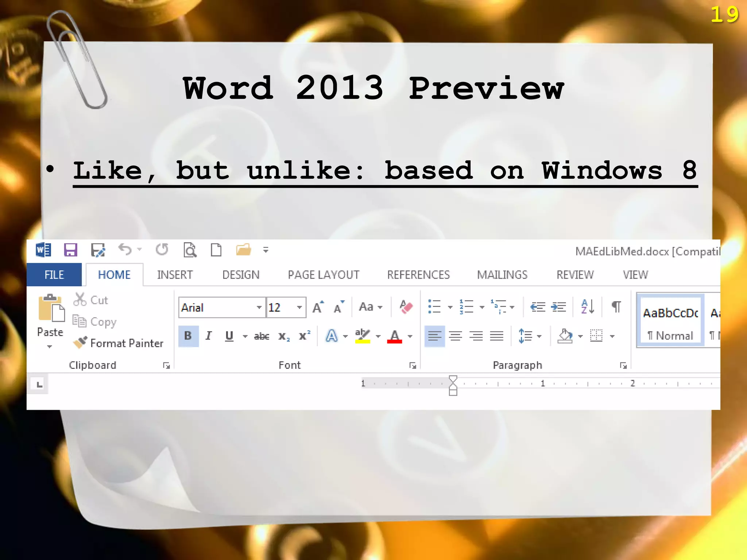The image size is (747, 560).
Task: Open the MAILINGS tab
Action: click(x=502, y=275)
